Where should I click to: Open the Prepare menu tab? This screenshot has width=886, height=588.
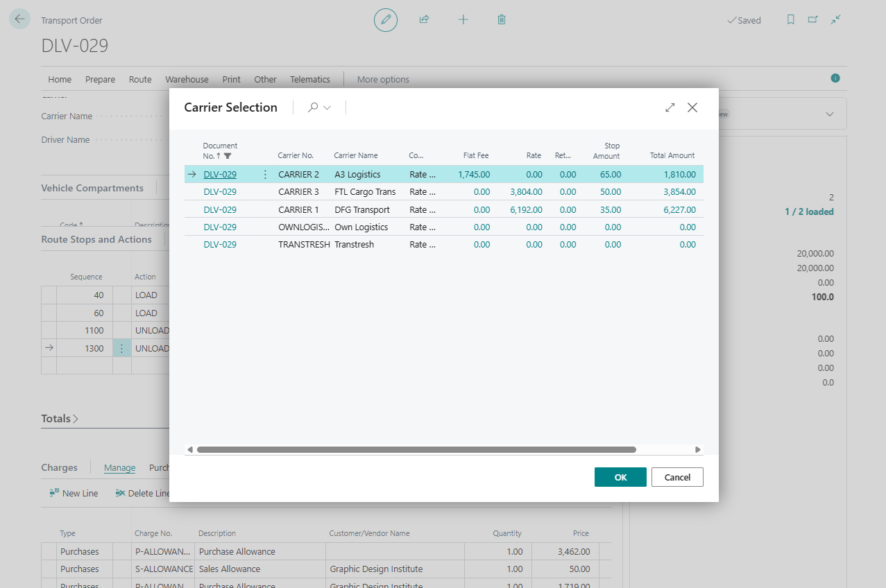(100, 80)
